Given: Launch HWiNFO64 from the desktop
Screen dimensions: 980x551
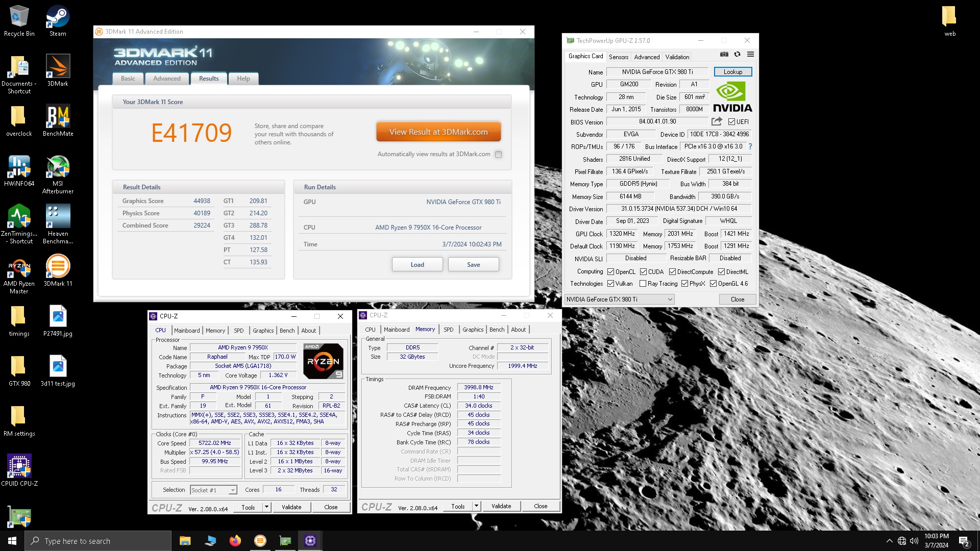Looking at the screenshot, I should tap(19, 171).
